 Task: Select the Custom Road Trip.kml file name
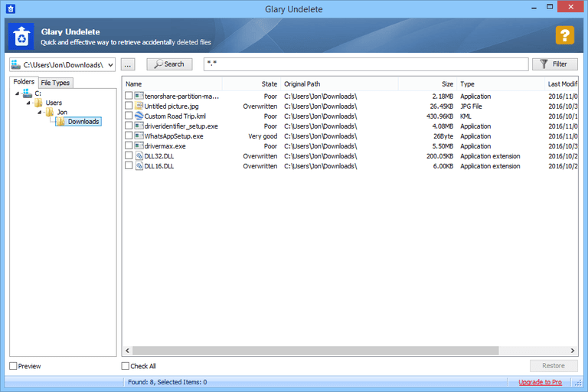(175, 116)
